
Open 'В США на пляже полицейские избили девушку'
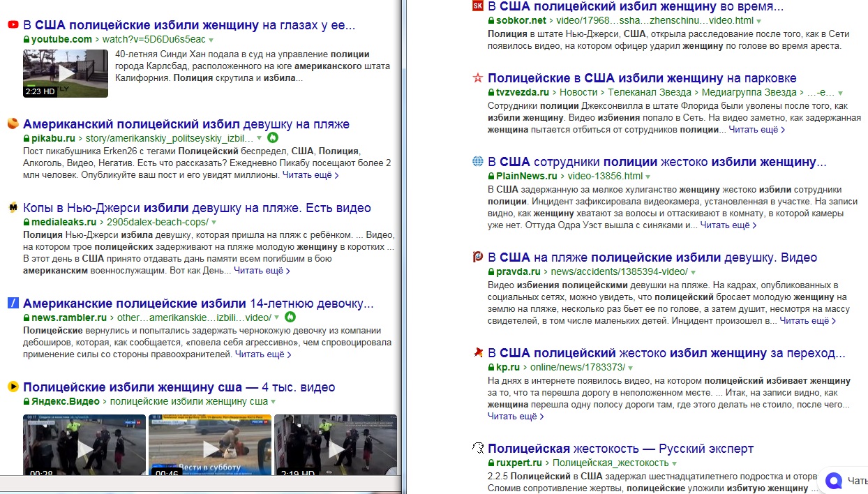tap(652, 257)
